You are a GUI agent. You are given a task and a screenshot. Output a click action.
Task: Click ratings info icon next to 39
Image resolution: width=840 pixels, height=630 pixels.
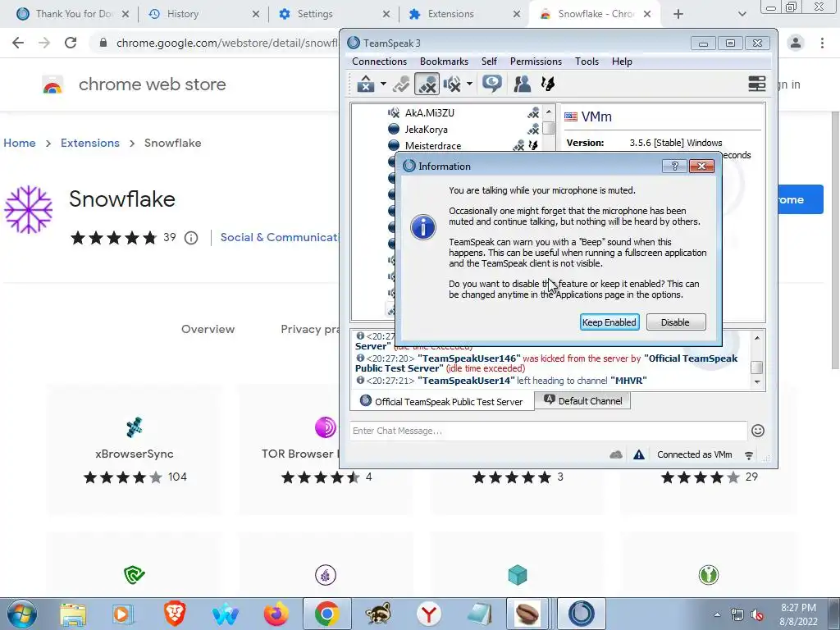190,238
